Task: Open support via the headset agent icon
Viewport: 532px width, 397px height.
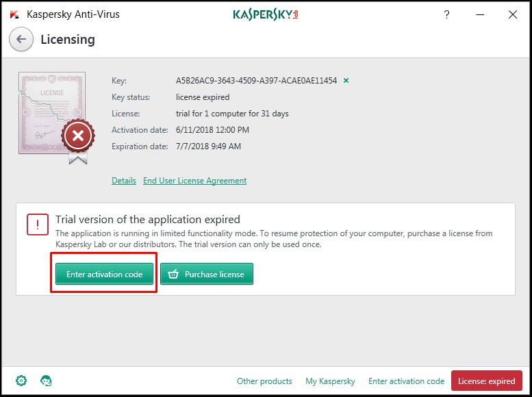Action: pyautogui.click(x=46, y=381)
